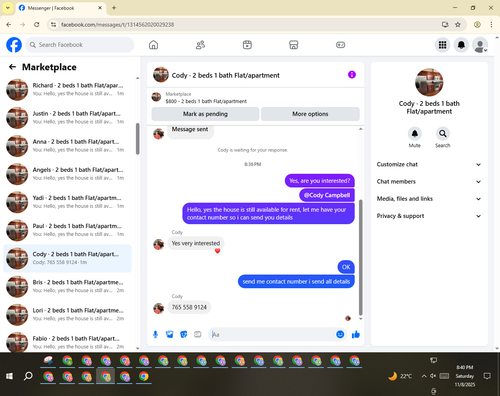Mute this chat with the bell icon
This screenshot has width=500, height=396.
[x=415, y=134]
